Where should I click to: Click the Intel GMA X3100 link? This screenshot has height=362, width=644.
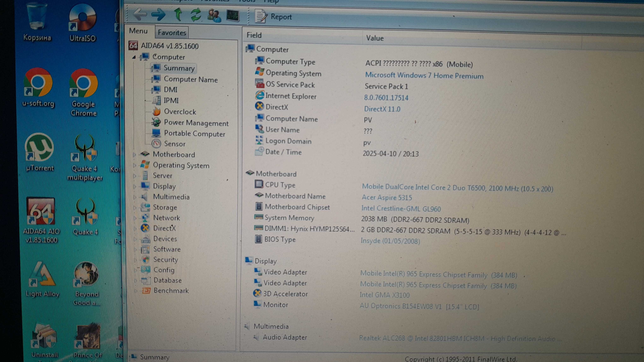tap(385, 295)
